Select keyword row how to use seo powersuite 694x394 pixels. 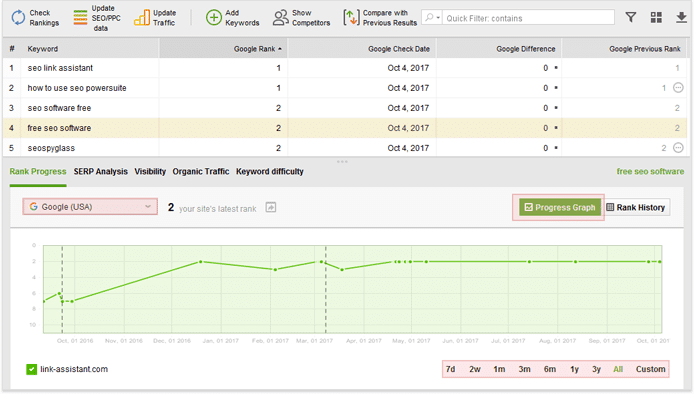346,88
